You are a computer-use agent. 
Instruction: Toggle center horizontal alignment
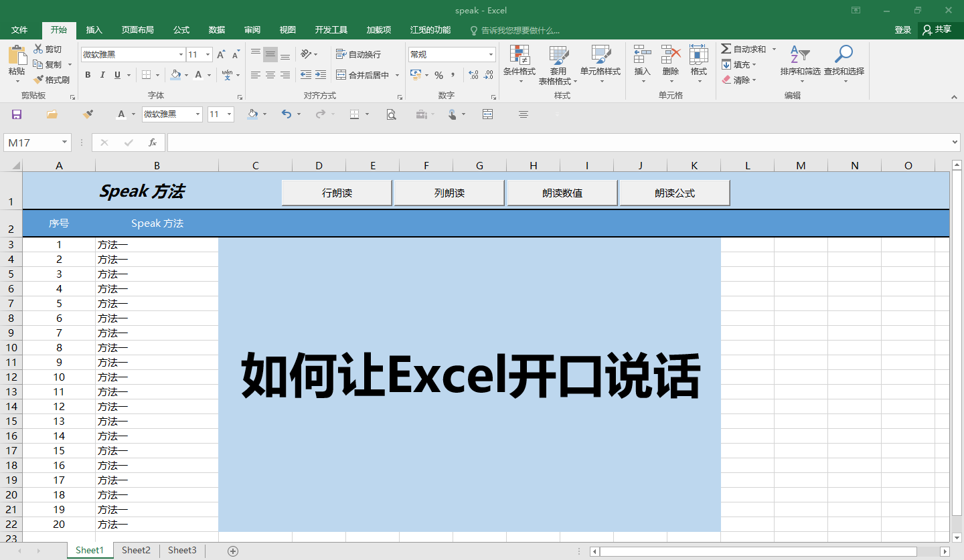point(270,75)
